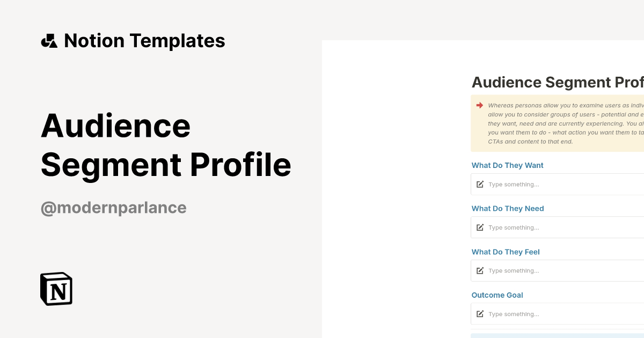
Task: Open the What Do They Want section heading
Action: 507,165
